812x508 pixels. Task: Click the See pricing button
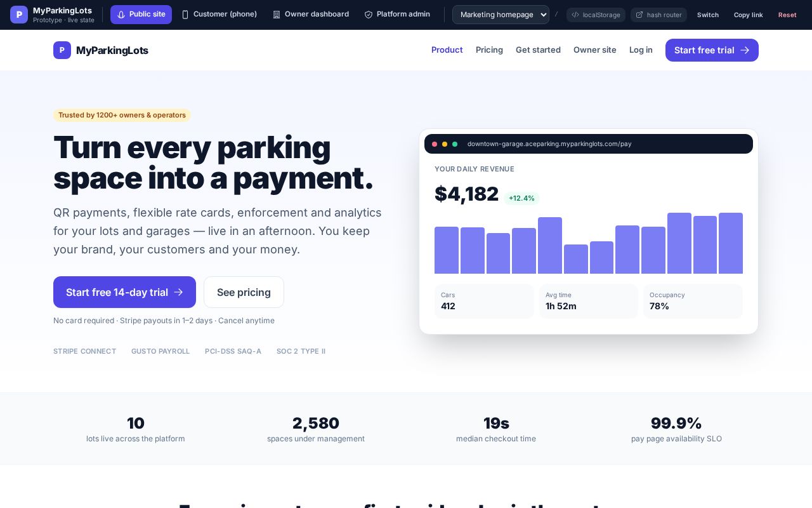tap(244, 292)
